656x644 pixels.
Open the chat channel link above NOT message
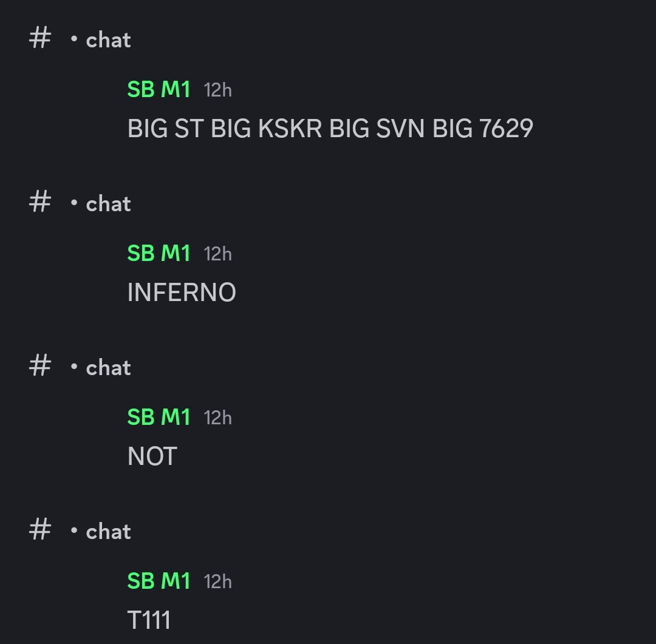(x=108, y=368)
